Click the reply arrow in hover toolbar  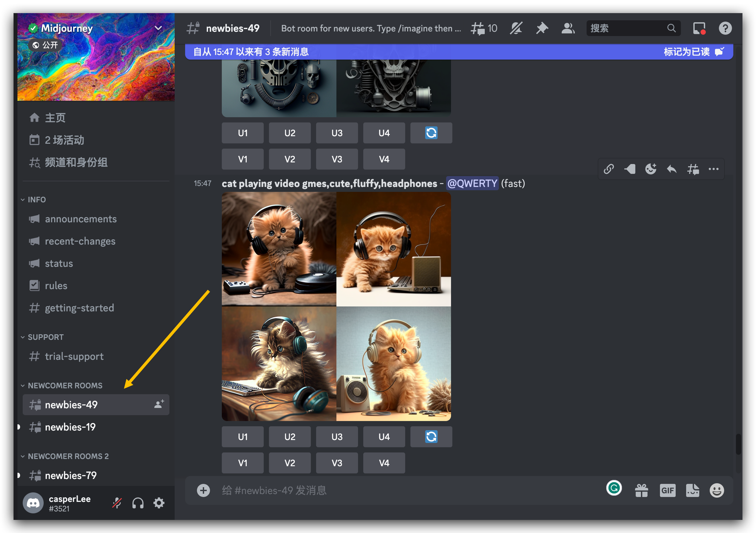pos(672,169)
